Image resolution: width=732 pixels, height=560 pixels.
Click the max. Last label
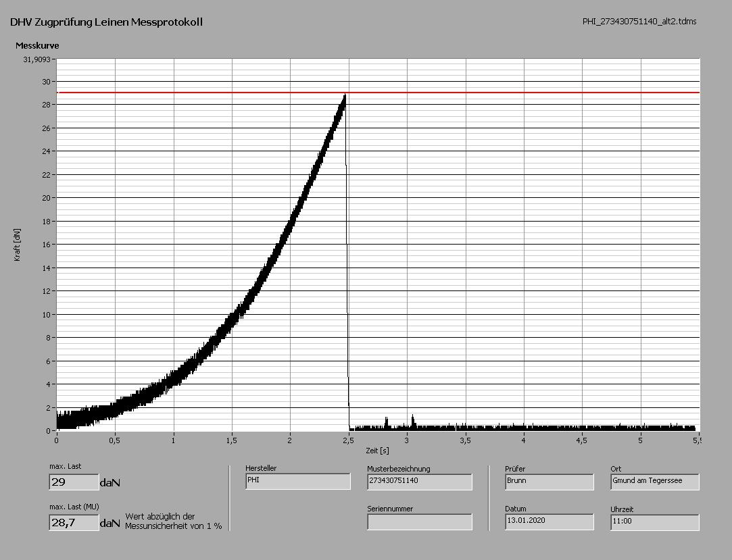click(66, 466)
